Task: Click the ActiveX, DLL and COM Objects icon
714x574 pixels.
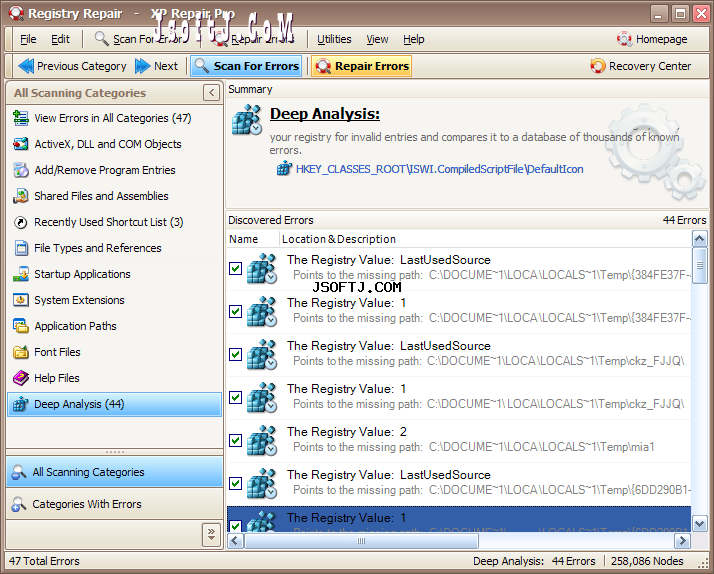Action: tap(20, 144)
